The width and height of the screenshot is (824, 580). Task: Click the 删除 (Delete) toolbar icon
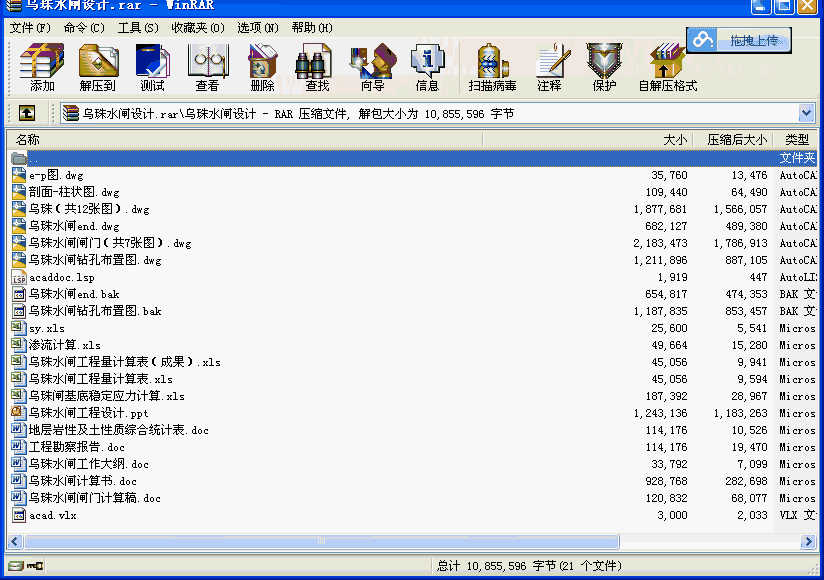click(262, 66)
